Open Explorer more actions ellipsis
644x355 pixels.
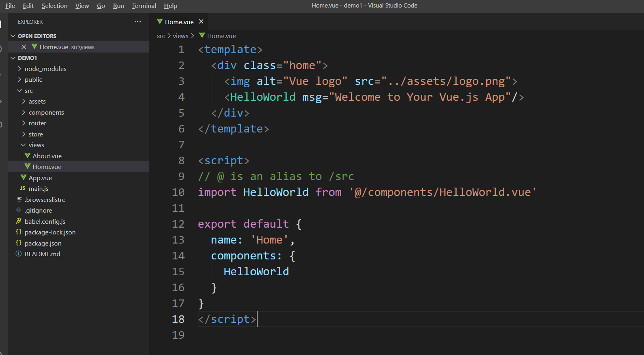(138, 21)
